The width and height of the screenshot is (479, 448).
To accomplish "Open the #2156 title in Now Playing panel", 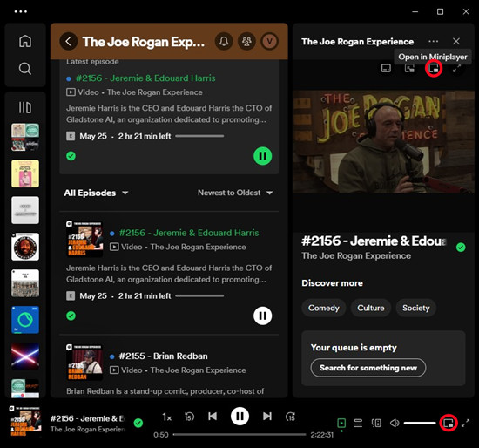I will (x=374, y=241).
